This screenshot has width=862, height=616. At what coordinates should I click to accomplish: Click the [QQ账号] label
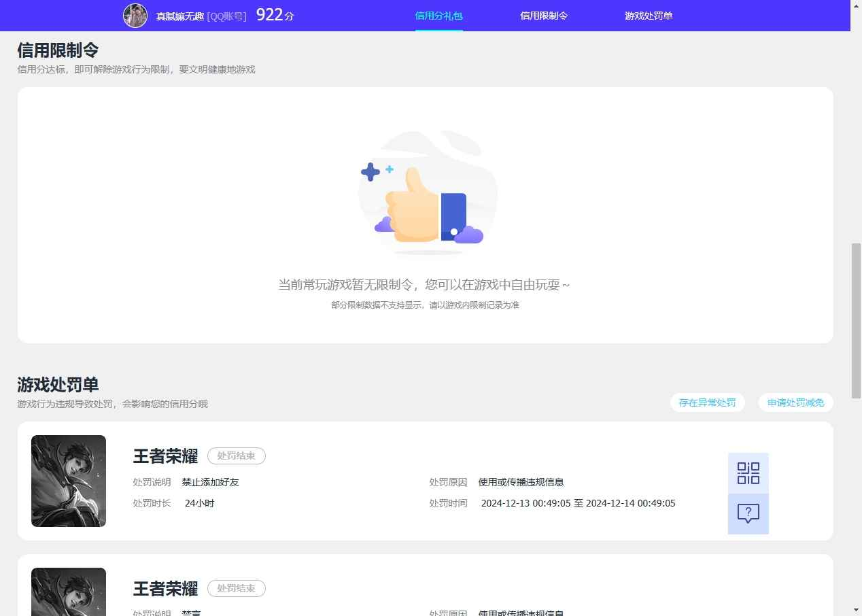point(226,16)
